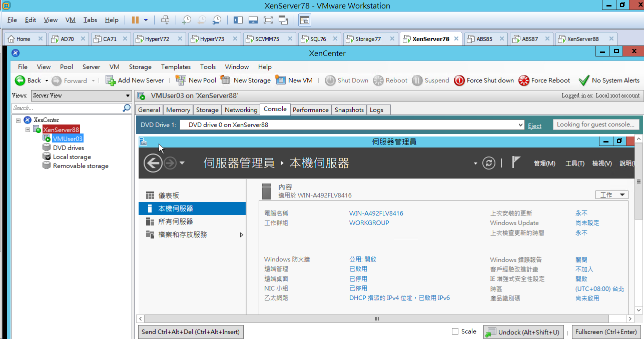
Task: Click the XenCenter search box
Action: pos(67,108)
